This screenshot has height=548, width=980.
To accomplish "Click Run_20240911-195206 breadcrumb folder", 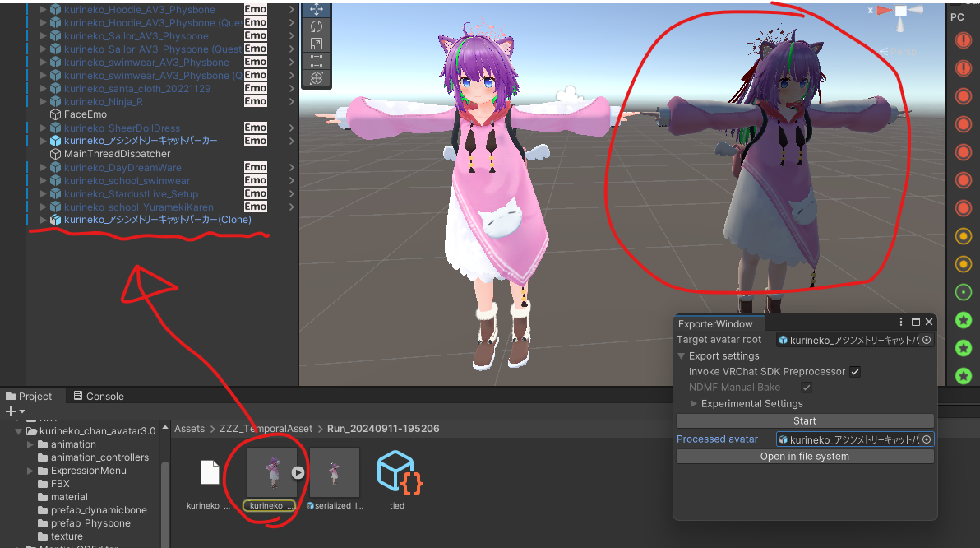I will pos(383,429).
